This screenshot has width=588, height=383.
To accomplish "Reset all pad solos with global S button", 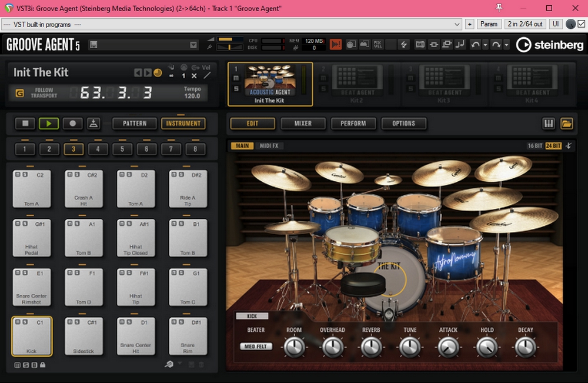I will coord(26,365).
